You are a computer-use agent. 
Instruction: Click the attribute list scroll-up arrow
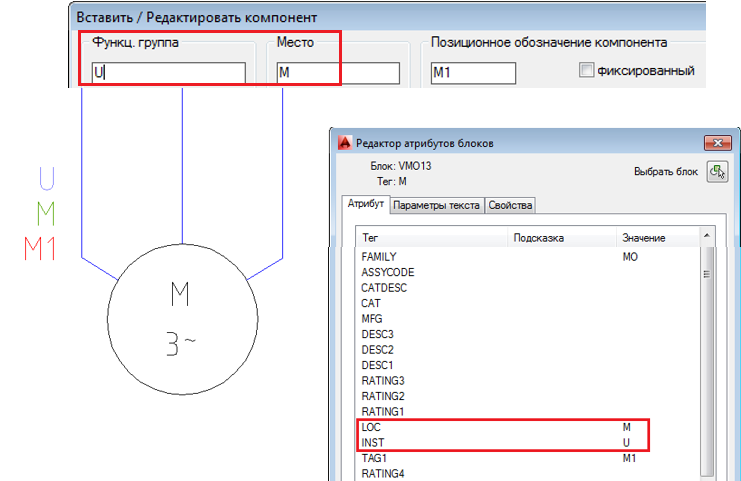tap(707, 235)
